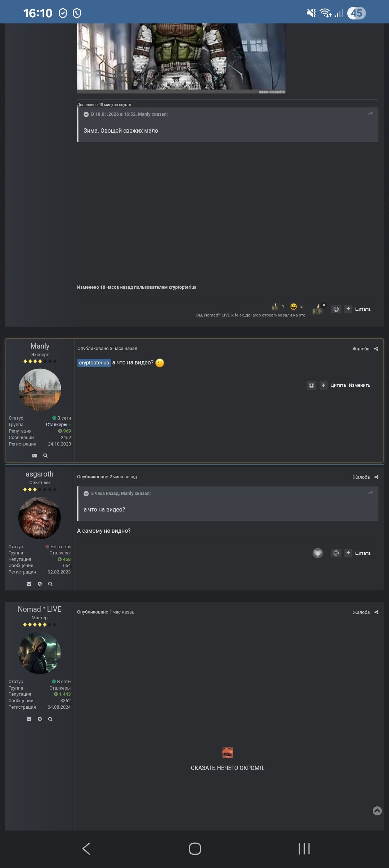Toggle multi-quote plus on cryptopterius's post
This screenshot has height=868, width=389.
[348, 309]
